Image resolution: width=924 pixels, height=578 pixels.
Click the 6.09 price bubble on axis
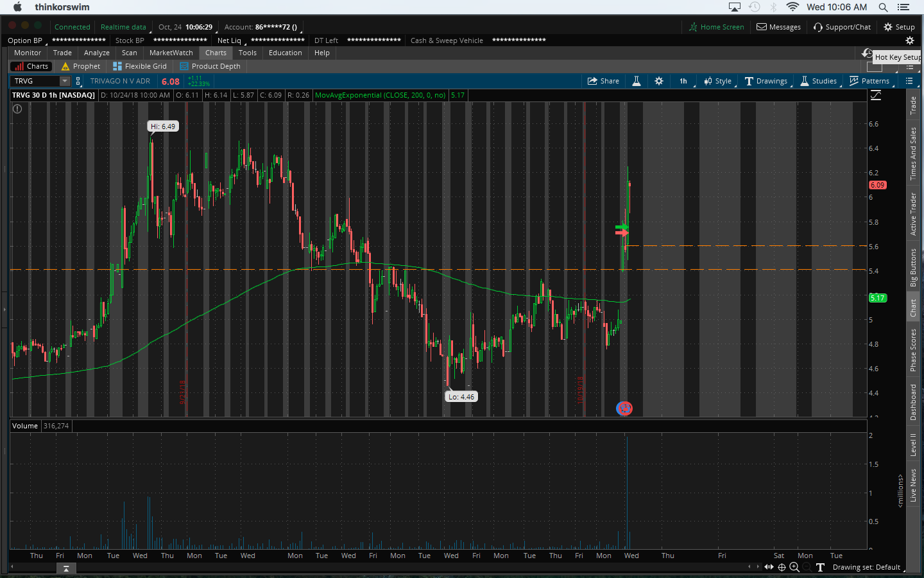pyautogui.click(x=877, y=185)
